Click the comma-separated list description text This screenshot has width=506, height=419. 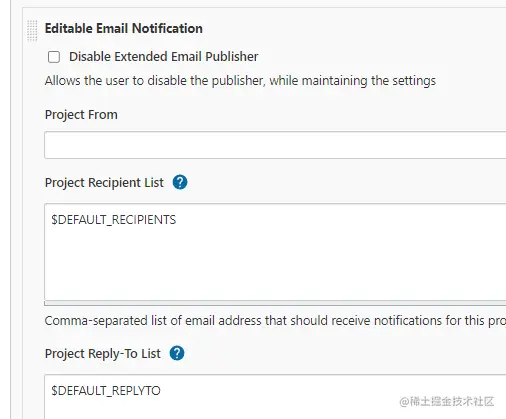pyautogui.click(x=275, y=321)
